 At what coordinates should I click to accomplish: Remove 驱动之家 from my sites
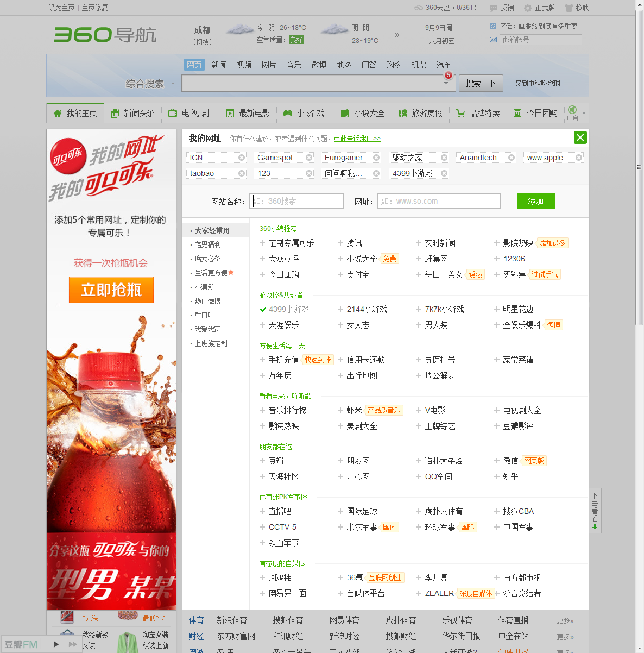click(x=444, y=158)
